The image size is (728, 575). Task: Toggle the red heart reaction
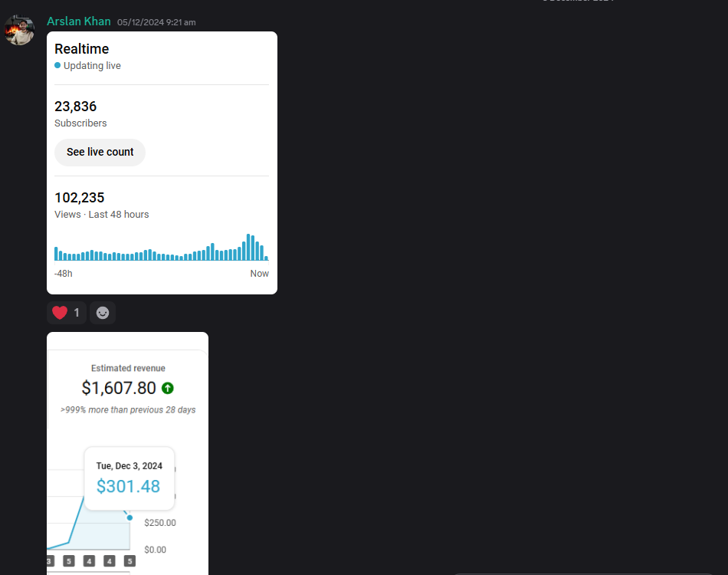click(66, 313)
